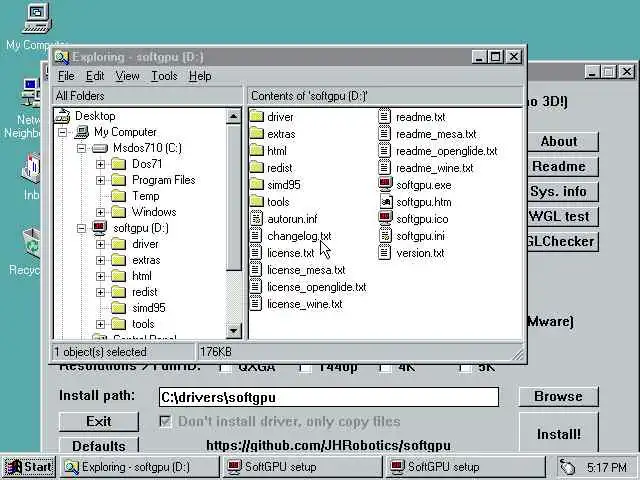Click the Install path text field
This screenshot has height=480, width=640.
(x=329, y=397)
